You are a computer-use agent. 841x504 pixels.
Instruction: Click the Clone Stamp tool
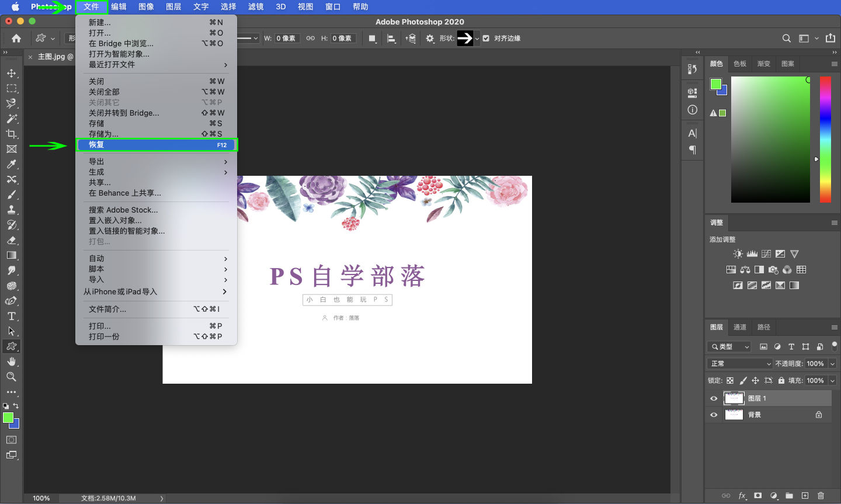coord(13,210)
